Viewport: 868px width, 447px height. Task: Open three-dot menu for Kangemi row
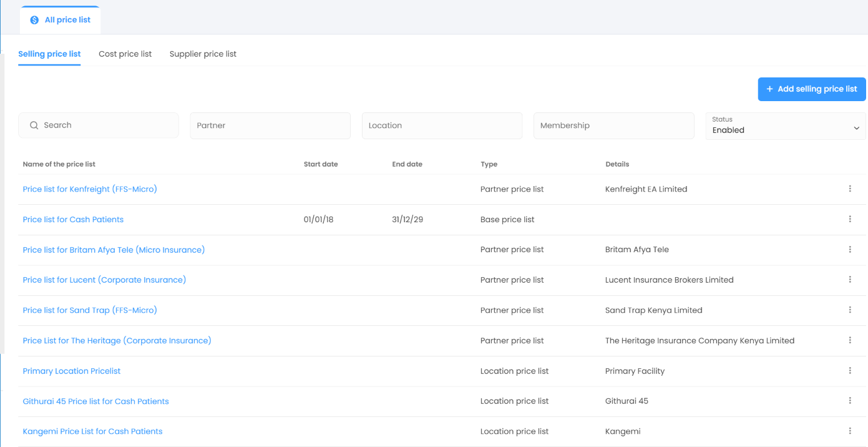click(849, 431)
